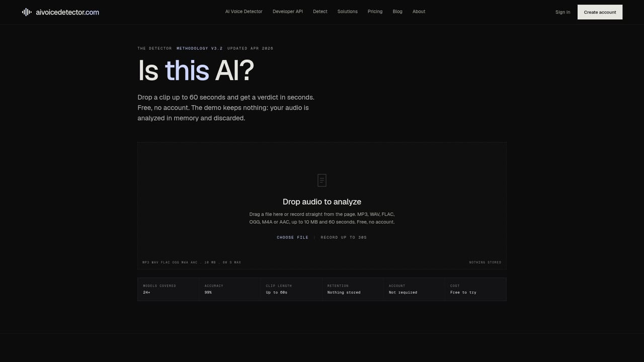Click the 'MP3 WAV FLAC OGG M4A AAC' footer text
Screen dimensions: 644x362
point(192,262)
